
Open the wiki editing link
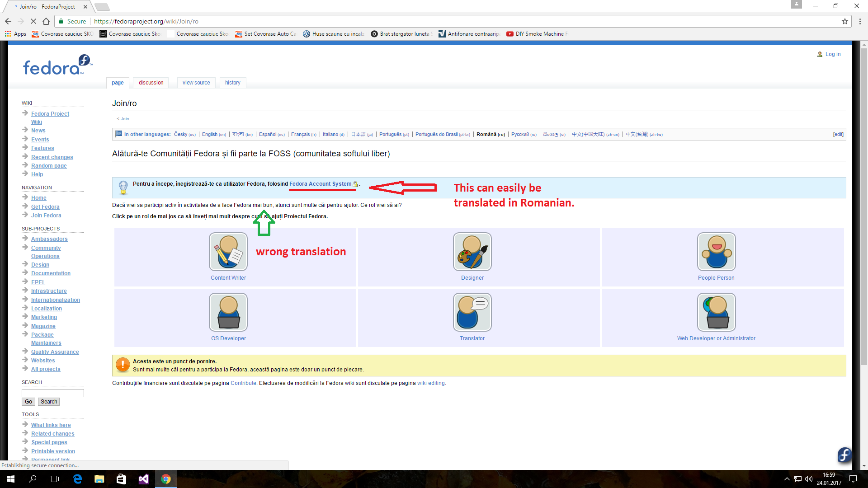point(431,383)
